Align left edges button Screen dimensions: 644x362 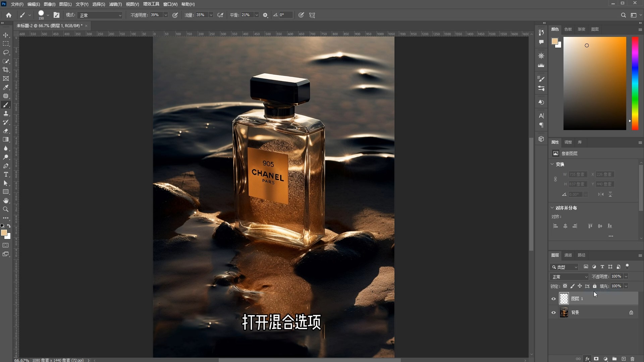point(555,226)
